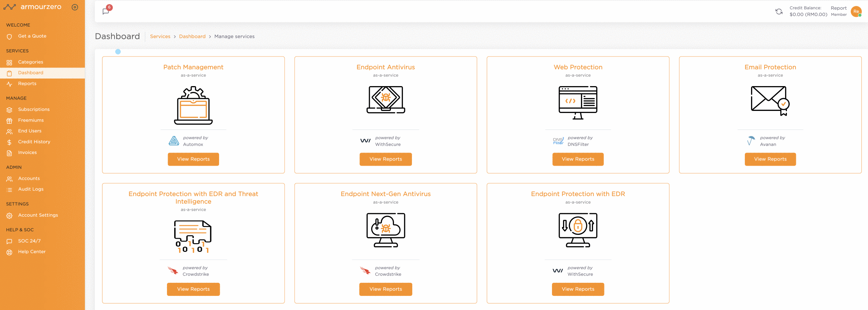
Task: Click the Subscriptions layers icon
Action: (9, 110)
